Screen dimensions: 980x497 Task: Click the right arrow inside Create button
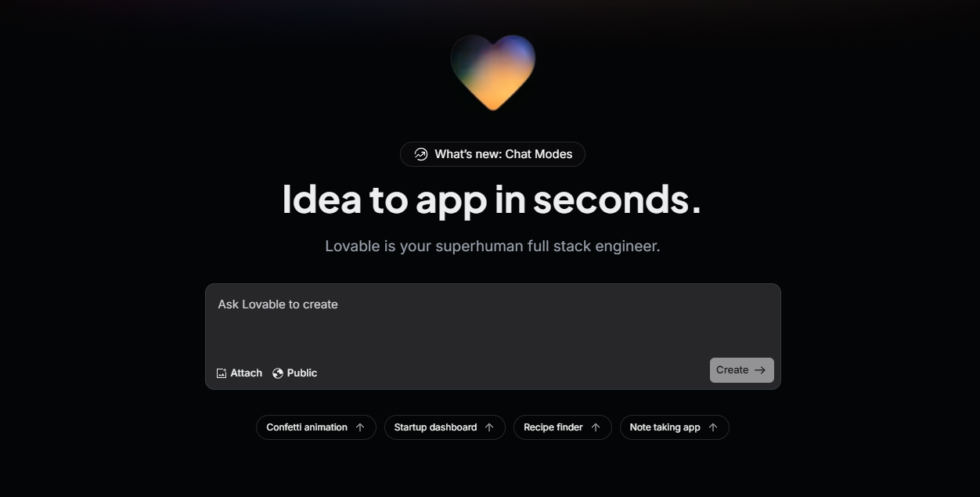(x=760, y=370)
